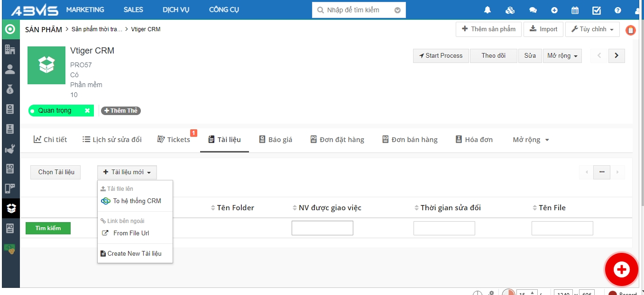Viewport: 644px width, 295px height.
Task: Sort by the Tên File column header
Action: pyautogui.click(x=552, y=208)
